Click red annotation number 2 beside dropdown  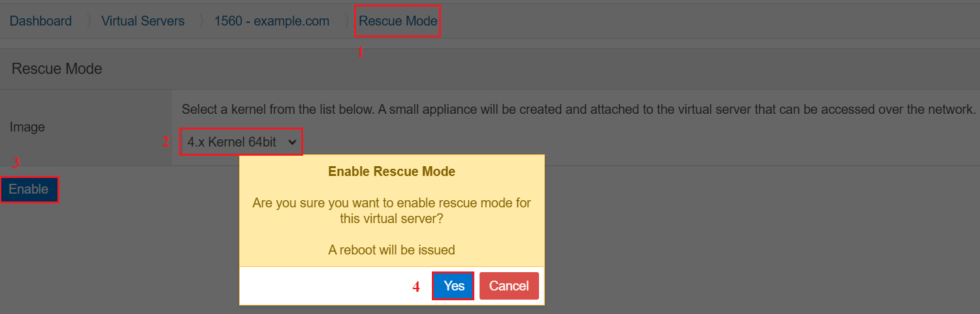point(165,141)
